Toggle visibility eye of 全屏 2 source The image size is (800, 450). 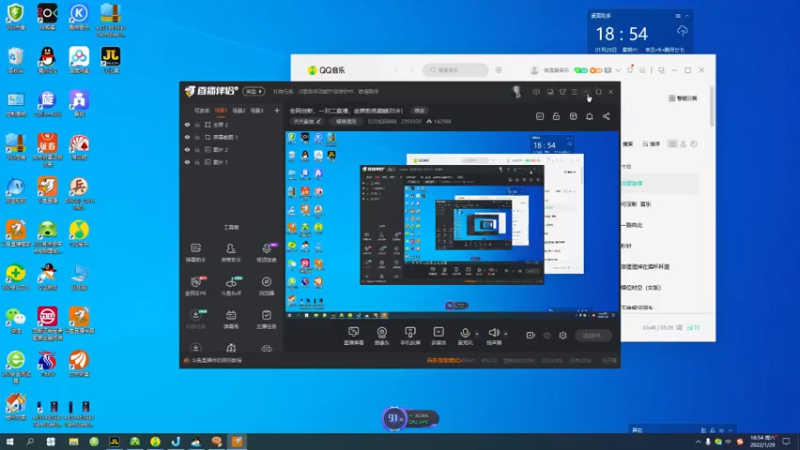click(187, 124)
